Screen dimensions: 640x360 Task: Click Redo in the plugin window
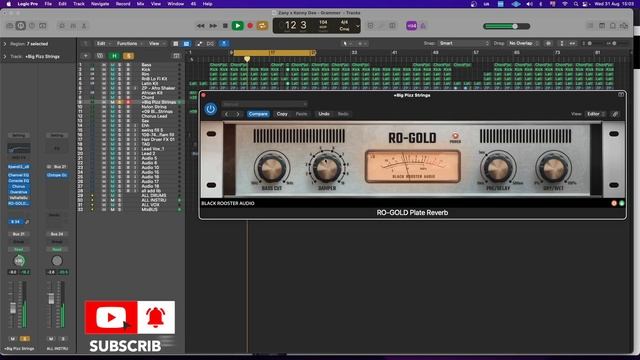click(x=343, y=114)
